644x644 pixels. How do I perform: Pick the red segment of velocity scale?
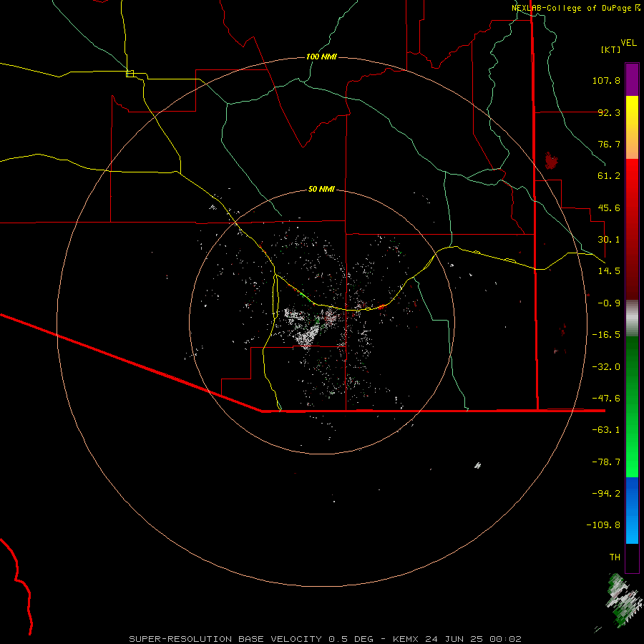(x=632, y=229)
